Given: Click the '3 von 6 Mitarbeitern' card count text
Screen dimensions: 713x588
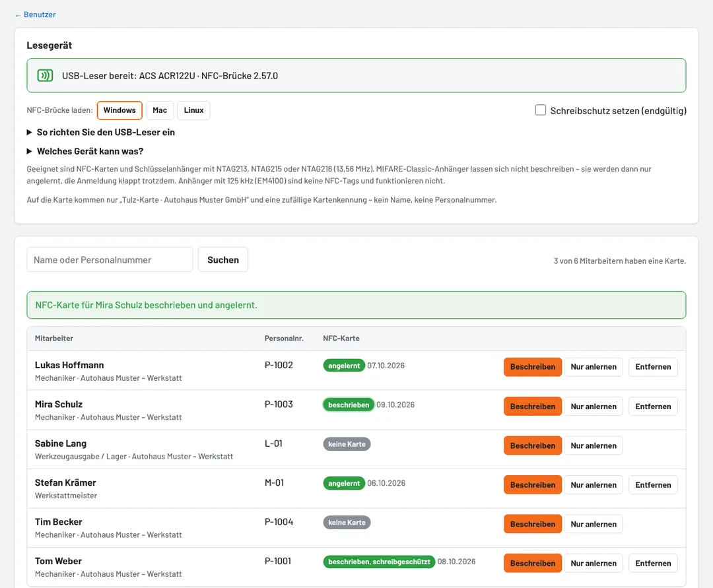Looking at the screenshot, I should (620, 261).
